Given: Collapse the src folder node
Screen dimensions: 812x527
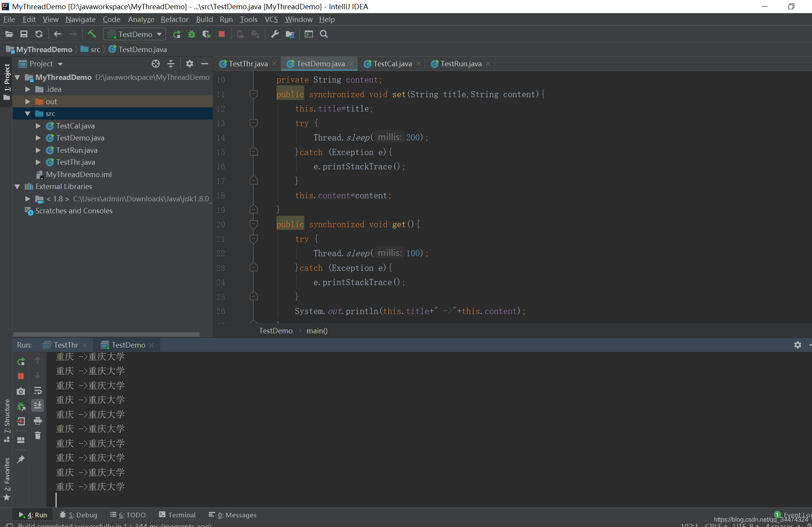Looking at the screenshot, I should 28,113.
